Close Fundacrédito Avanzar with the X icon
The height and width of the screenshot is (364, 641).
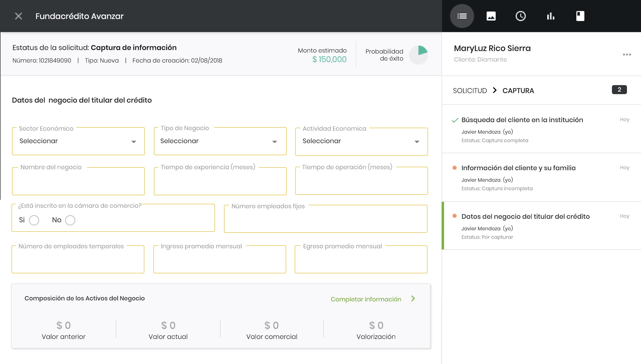(x=19, y=16)
